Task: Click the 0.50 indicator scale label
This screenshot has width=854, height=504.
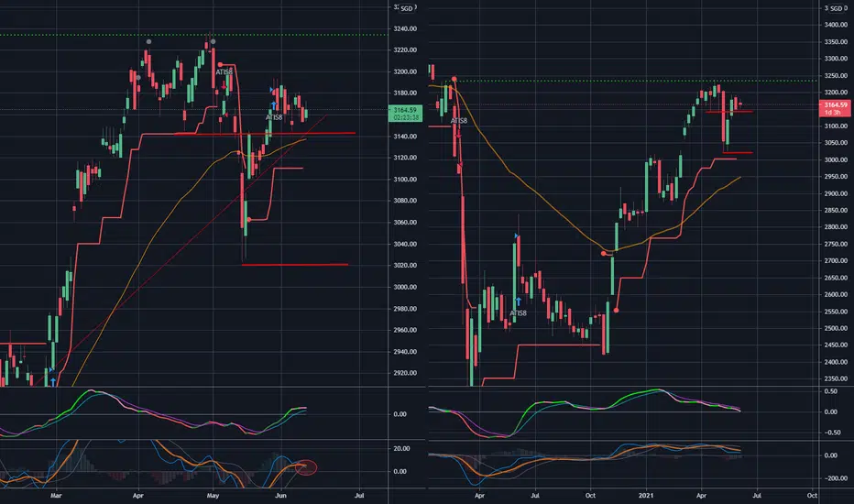Action: (x=830, y=392)
